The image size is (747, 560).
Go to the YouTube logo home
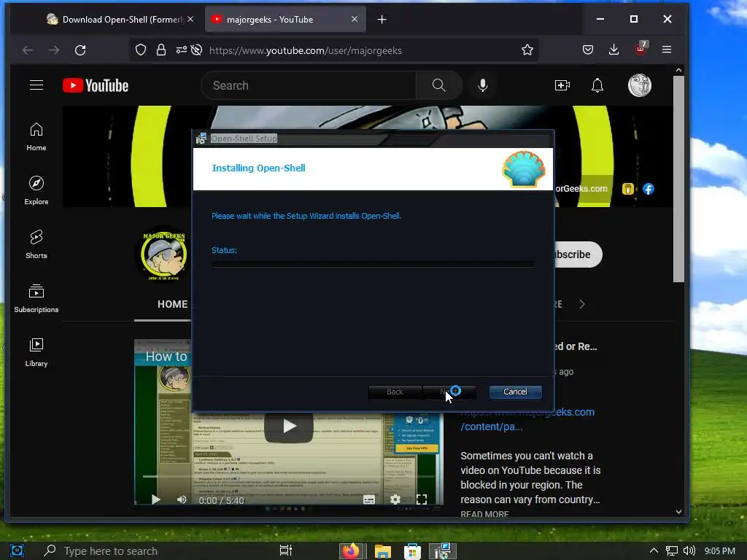(96, 86)
